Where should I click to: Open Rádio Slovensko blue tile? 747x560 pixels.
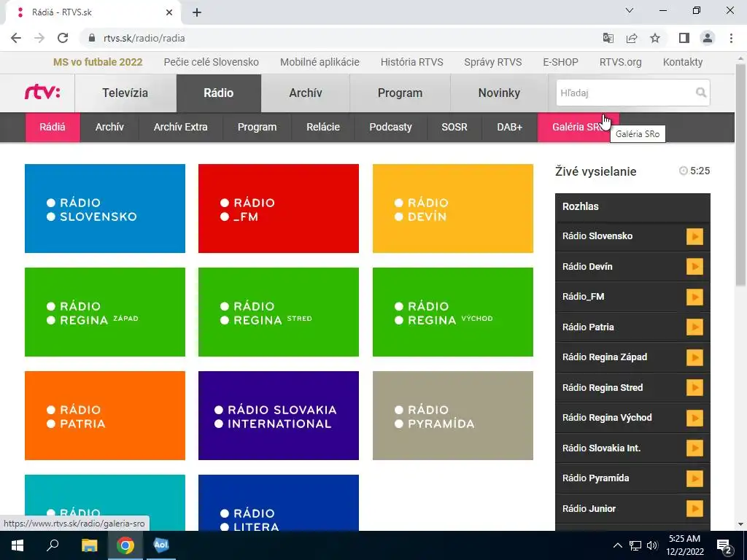coord(105,209)
